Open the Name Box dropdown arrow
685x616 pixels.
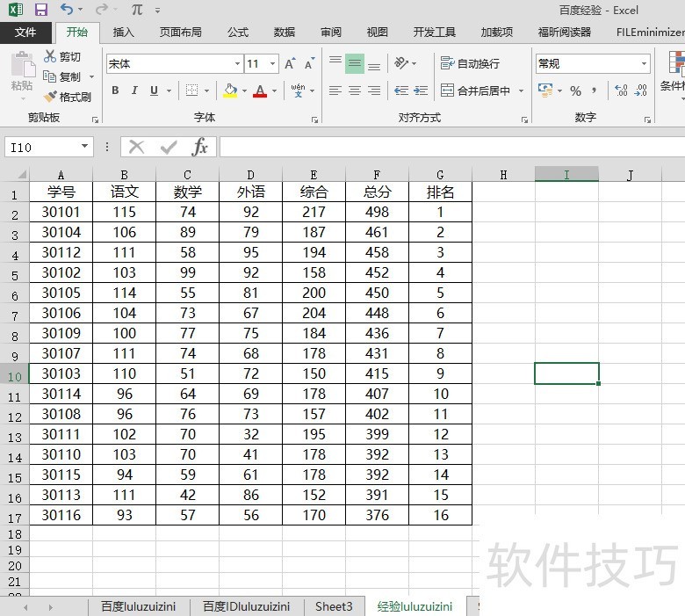point(85,146)
